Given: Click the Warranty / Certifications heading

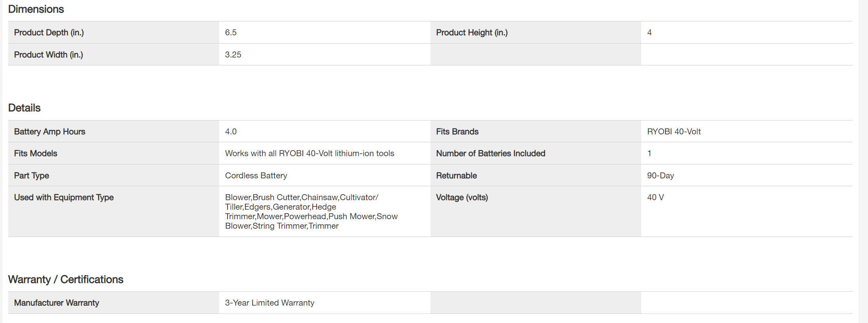Looking at the screenshot, I should [x=66, y=279].
